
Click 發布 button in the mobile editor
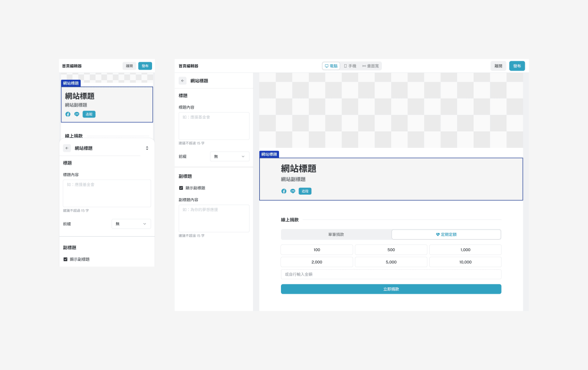pyautogui.click(x=145, y=66)
